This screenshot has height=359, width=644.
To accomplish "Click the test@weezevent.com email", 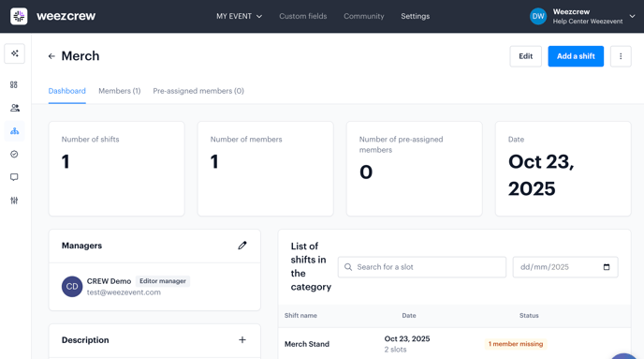I will pyautogui.click(x=124, y=292).
